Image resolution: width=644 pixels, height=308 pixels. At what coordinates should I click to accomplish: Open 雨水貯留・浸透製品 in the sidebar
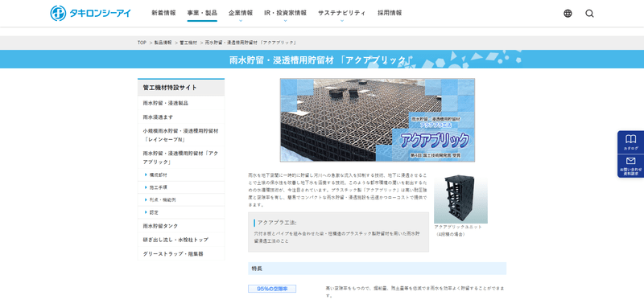[181, 103]
